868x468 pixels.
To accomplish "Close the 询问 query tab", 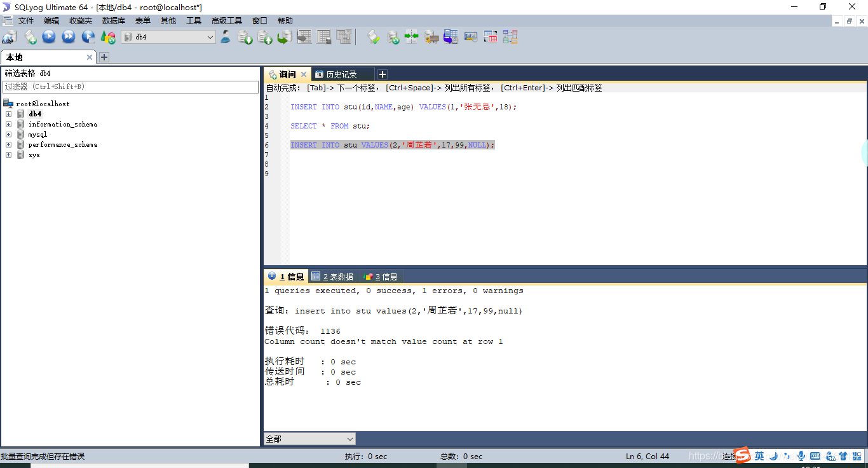I will pos(304,74).
